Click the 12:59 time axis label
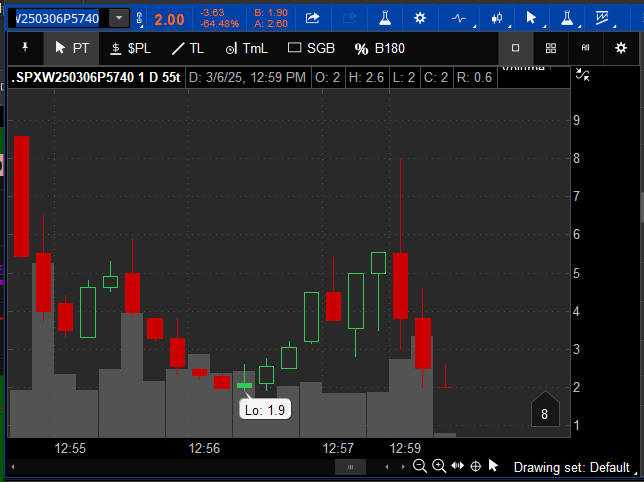 [x=405, y=448]
